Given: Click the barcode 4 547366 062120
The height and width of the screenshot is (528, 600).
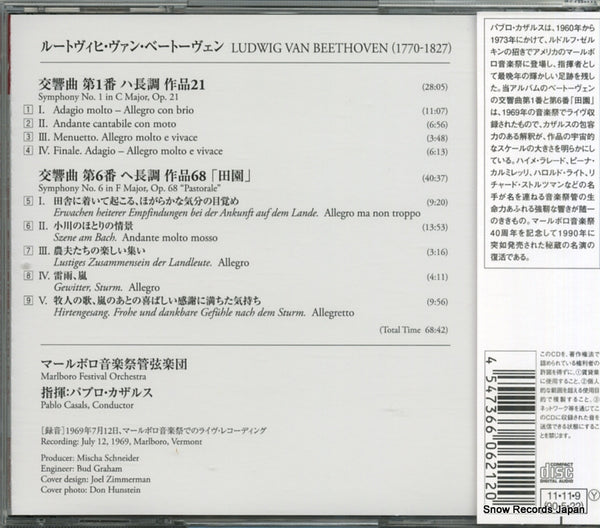Looking at the screenshot, I should pos(510,429).
